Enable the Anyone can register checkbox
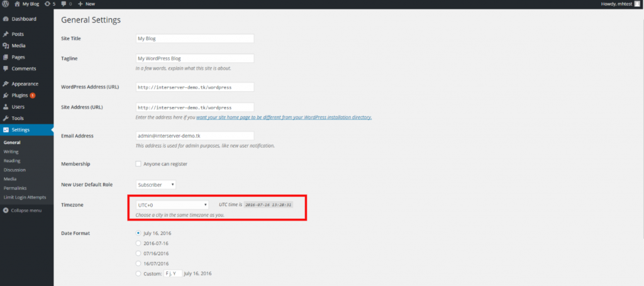This screenshot has height=286, width=644. (x=138, y=164)
